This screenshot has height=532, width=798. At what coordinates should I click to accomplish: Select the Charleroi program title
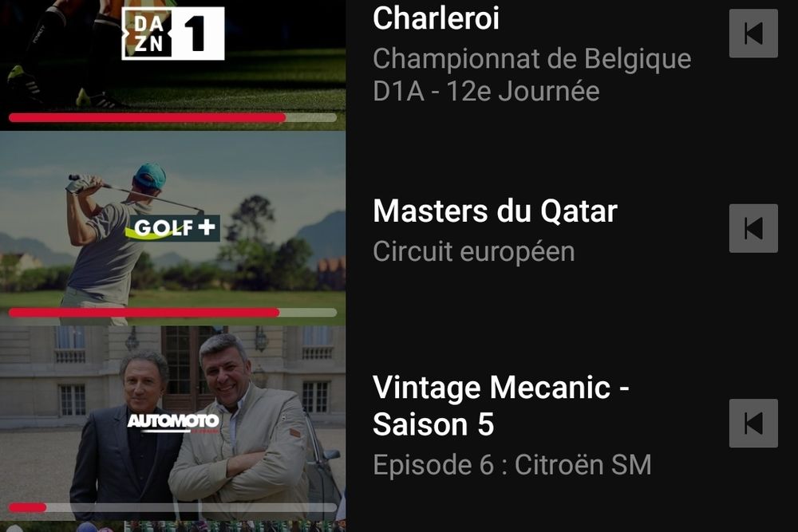point(437,18)
